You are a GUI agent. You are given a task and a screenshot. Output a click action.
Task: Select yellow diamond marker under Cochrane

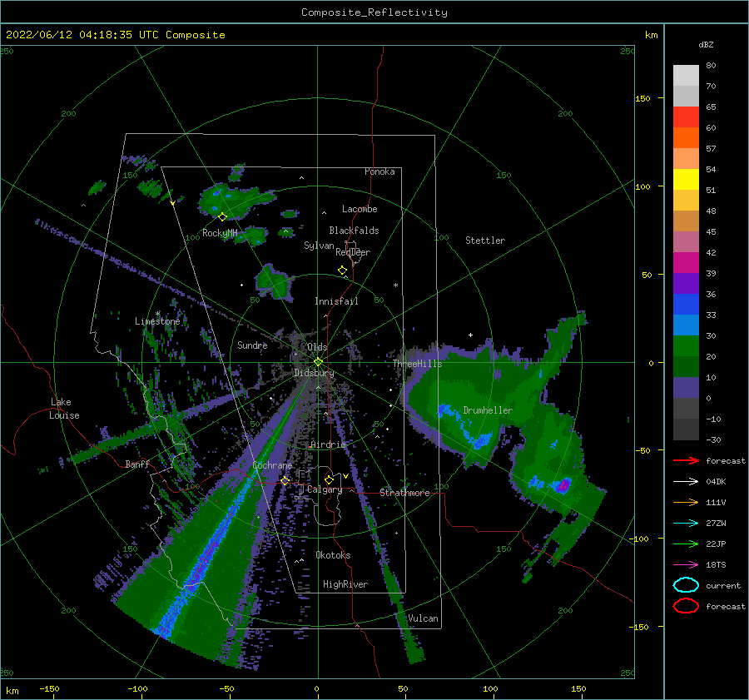point(285,480)
